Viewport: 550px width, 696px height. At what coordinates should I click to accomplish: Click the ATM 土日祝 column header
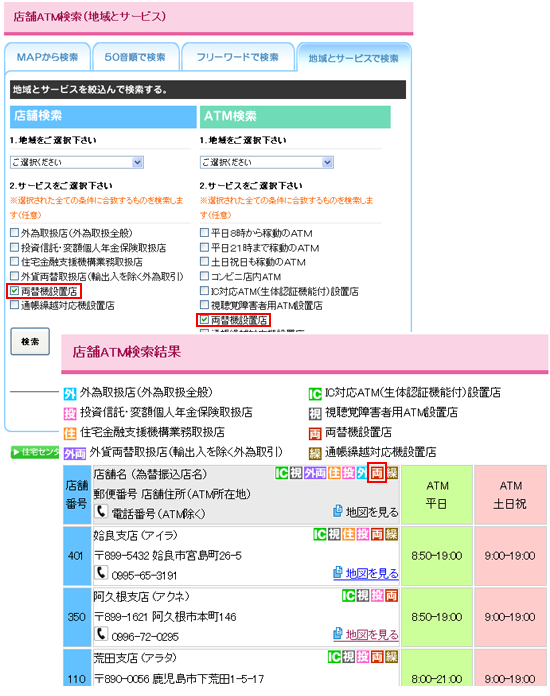coord(510,495)
